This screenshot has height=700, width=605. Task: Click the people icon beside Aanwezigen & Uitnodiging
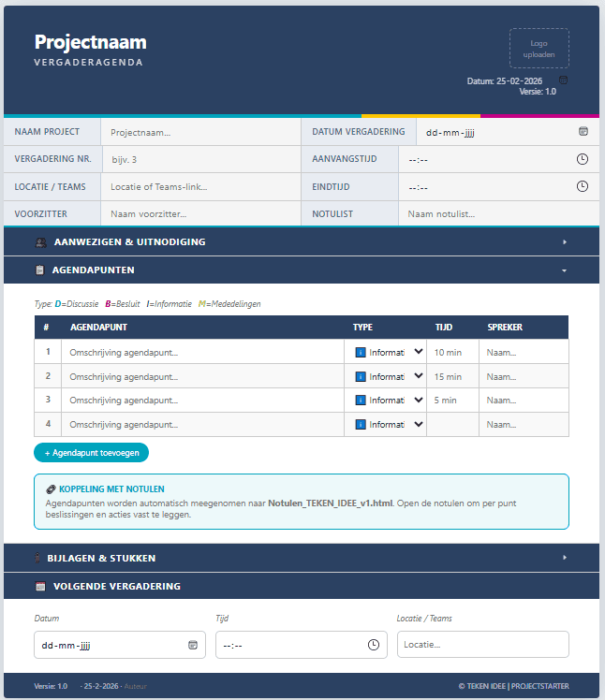(40, 242)
